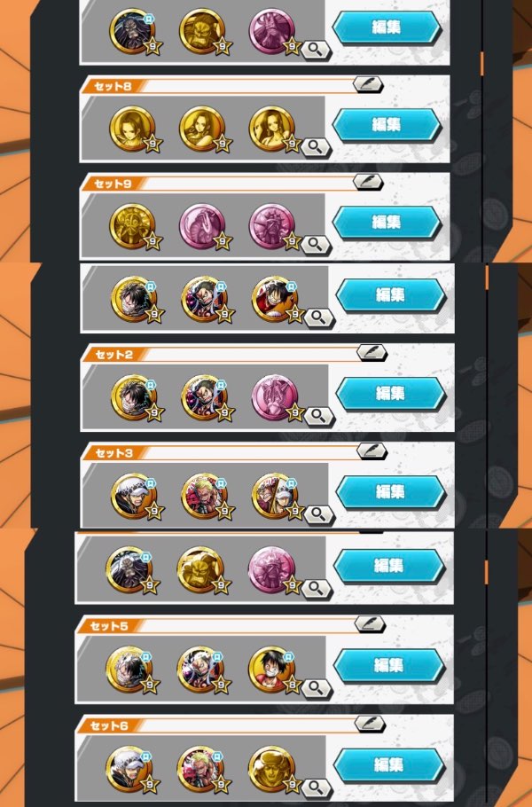
Task: Click the 編集 button in セット8
Action: click(387, 125)
